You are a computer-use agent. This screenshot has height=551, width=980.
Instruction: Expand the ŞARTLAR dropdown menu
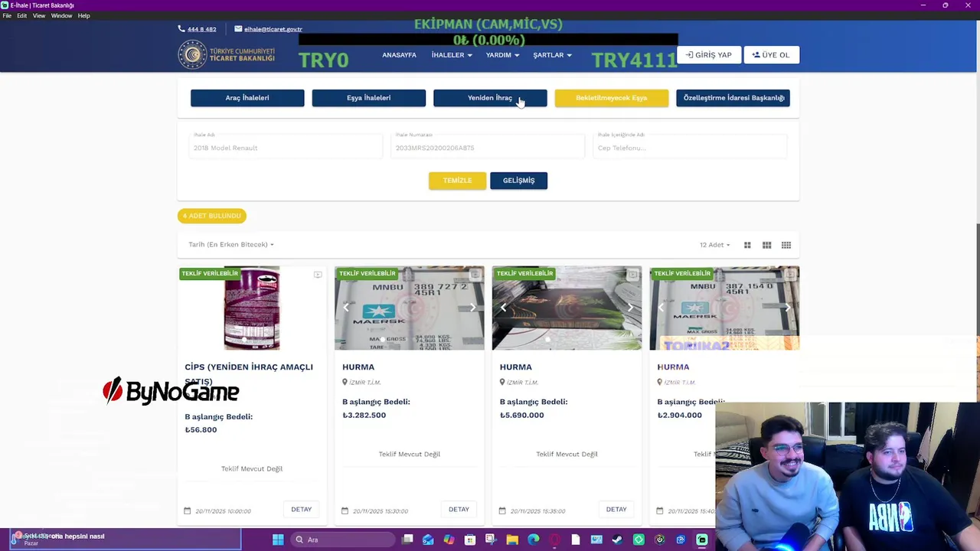coord(553,55)
